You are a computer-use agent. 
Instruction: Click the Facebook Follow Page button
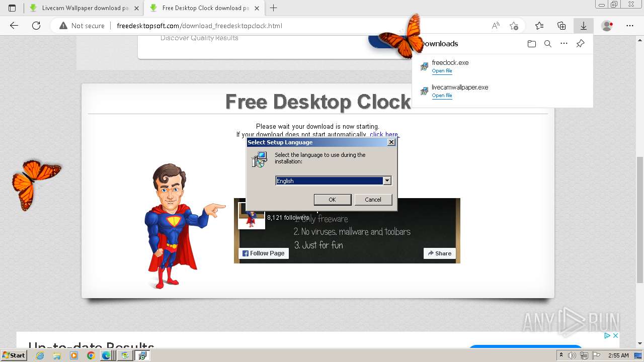264,253
